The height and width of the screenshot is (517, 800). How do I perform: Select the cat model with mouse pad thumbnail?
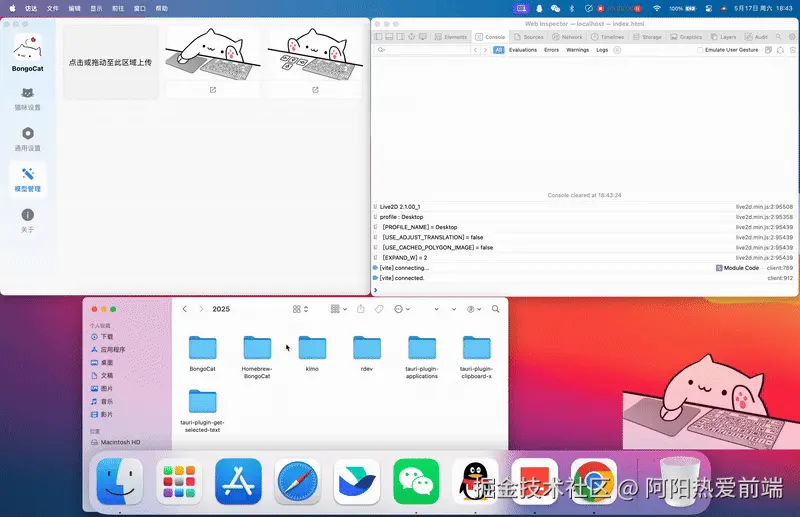coord(213,55)
